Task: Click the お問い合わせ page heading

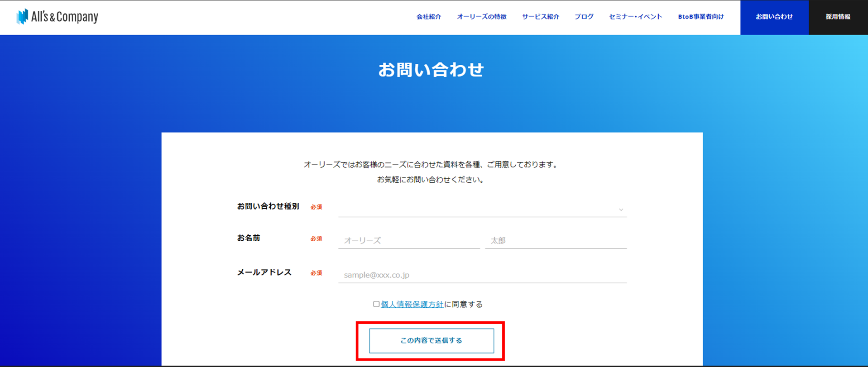Action: tap(431, 70)
